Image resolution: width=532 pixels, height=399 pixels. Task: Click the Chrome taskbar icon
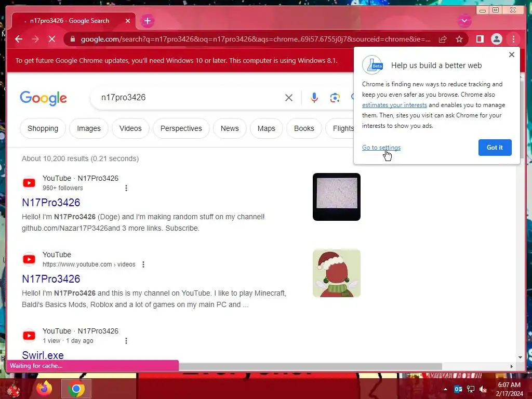[76, 389]
